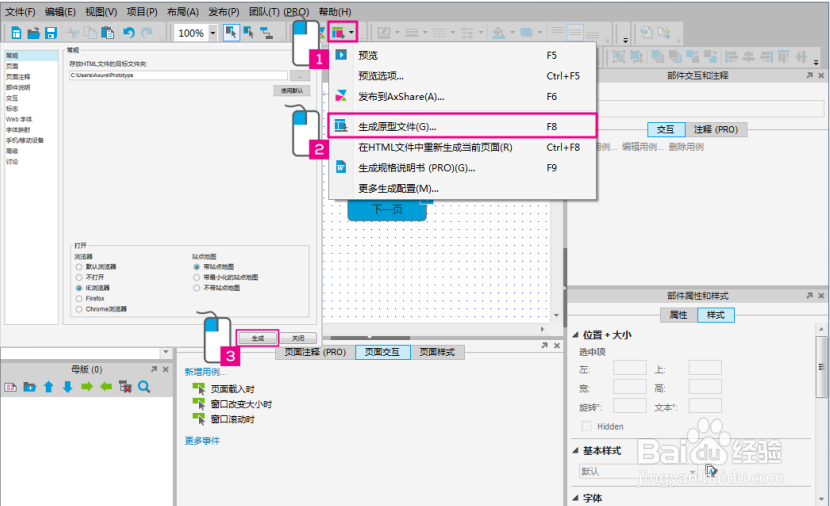830x506 pixels.
Task: Click Add folder icon in 母板 panel
Action: point(30,387)
